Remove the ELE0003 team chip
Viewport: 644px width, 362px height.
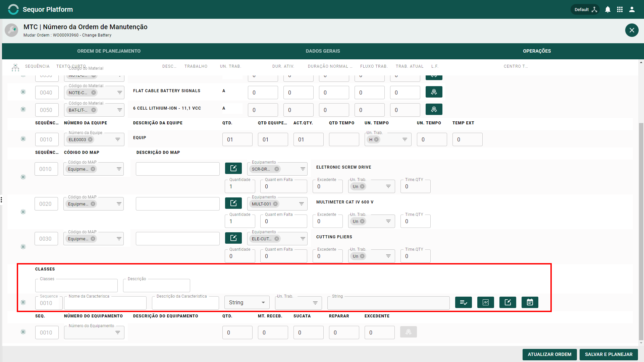coord(90,139)
